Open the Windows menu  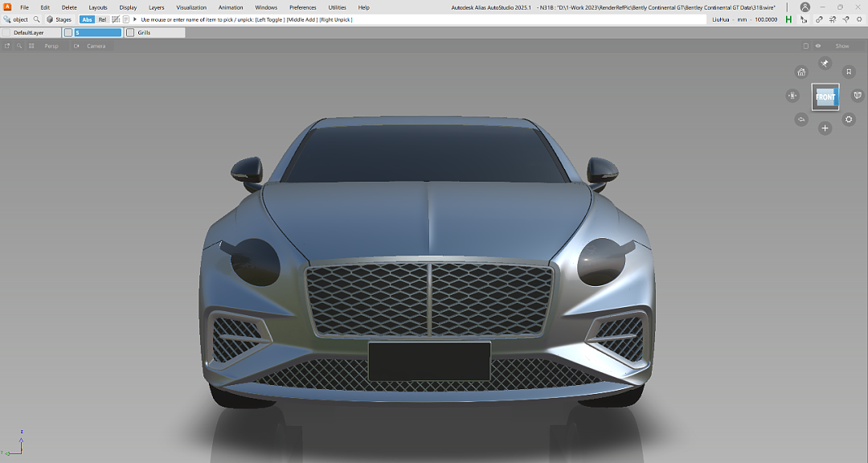(x=266, y=8)
